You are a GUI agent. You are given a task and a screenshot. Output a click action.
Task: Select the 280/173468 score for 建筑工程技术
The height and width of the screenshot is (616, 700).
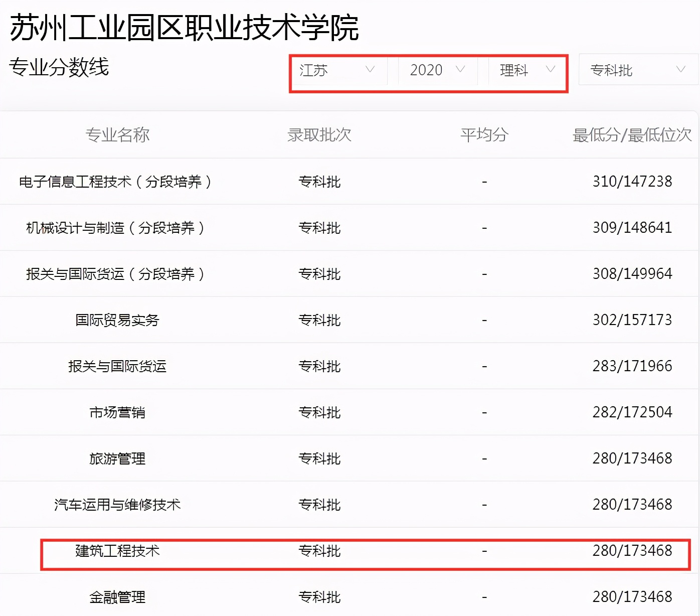pyautogui.click(x=632, y=550)
